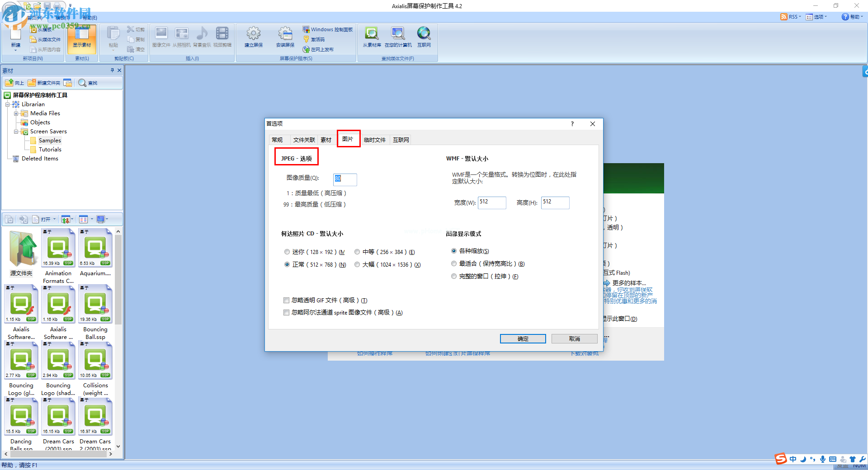The height and width of the screenshot is (470, 868).
Task: Switch to the 临时文件 tab
Action: click(375, 140)
